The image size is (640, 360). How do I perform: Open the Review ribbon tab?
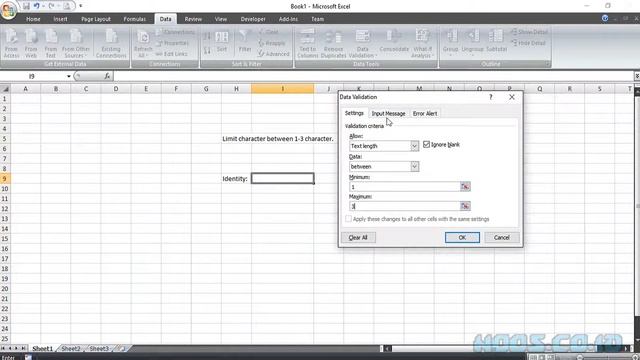[x=193, y=19]
